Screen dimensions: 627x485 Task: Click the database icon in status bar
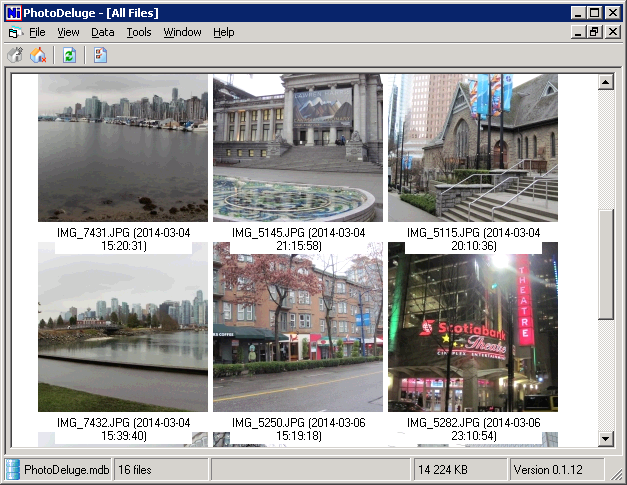12,469
